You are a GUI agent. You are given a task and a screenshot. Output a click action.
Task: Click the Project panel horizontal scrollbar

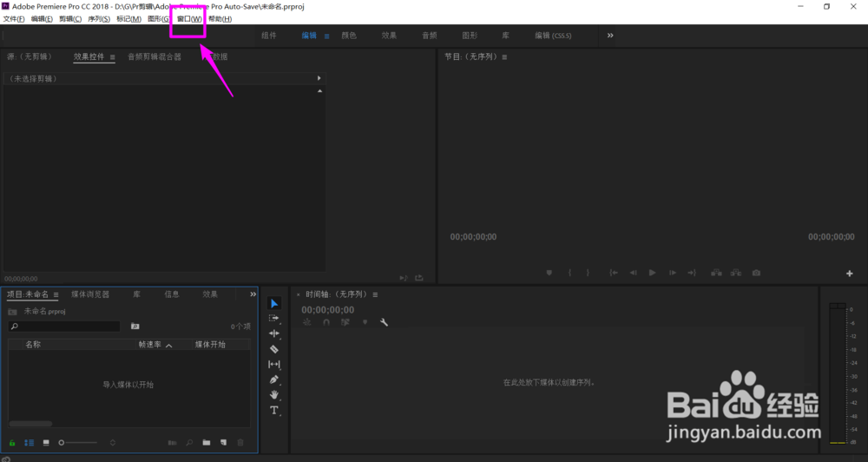pyautogui.click(x=30, y=424)
